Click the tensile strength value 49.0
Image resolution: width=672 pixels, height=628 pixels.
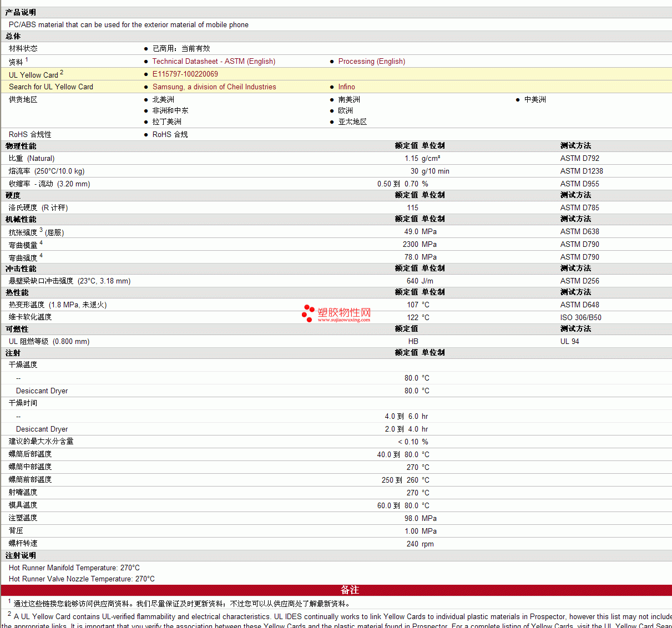pyautogui.click(x=411, y=232)
